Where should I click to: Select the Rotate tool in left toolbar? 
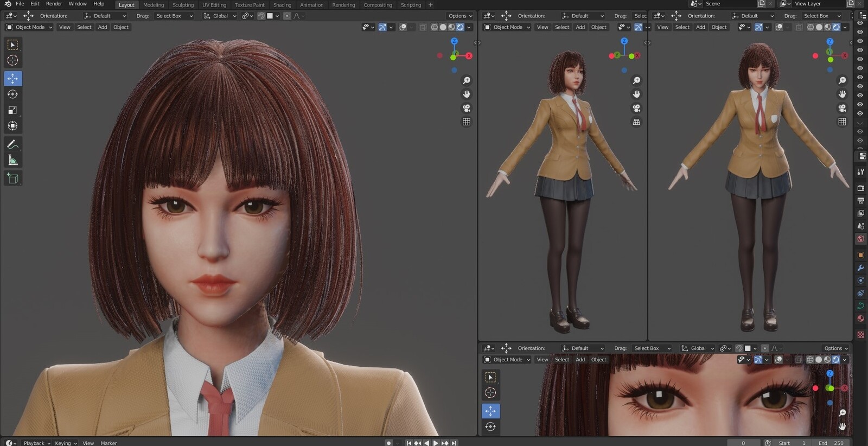tap(12, 94)
